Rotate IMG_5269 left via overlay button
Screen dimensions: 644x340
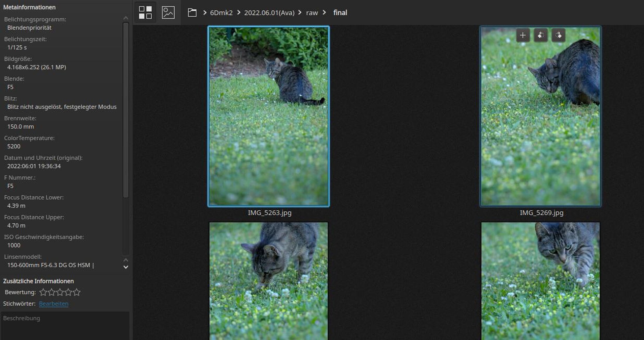coord(541,35)
